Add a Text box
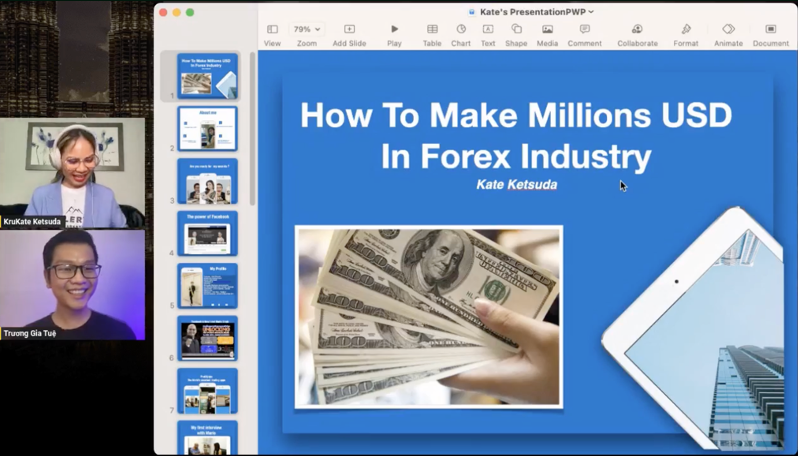This screenshot has height=456, width=798. point(488,30)
